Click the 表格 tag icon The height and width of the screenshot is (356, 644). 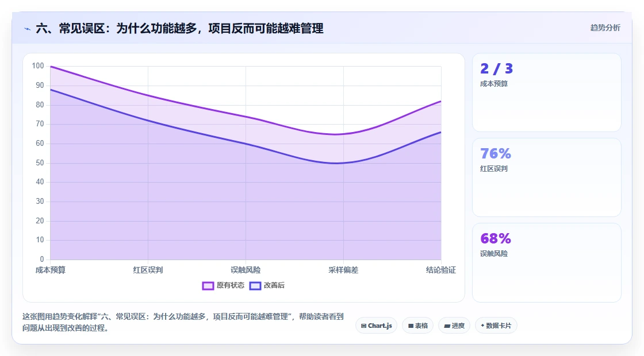pos(411,326)
